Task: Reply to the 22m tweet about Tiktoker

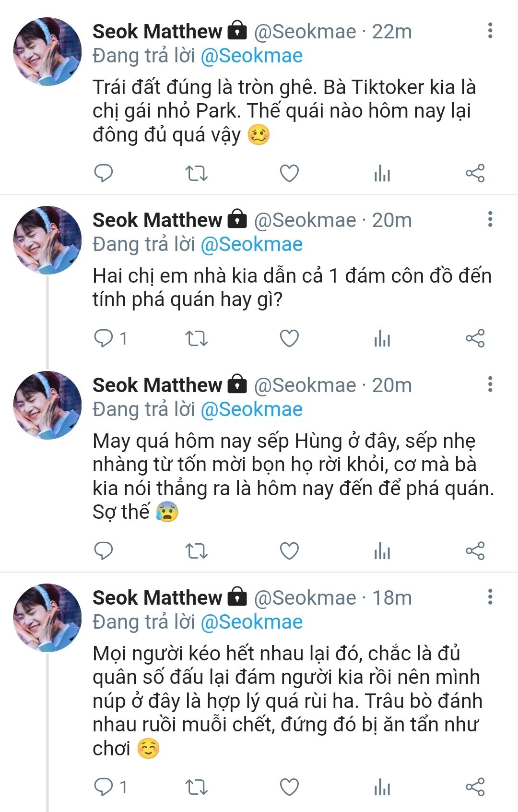Action: tap(103, 173)
